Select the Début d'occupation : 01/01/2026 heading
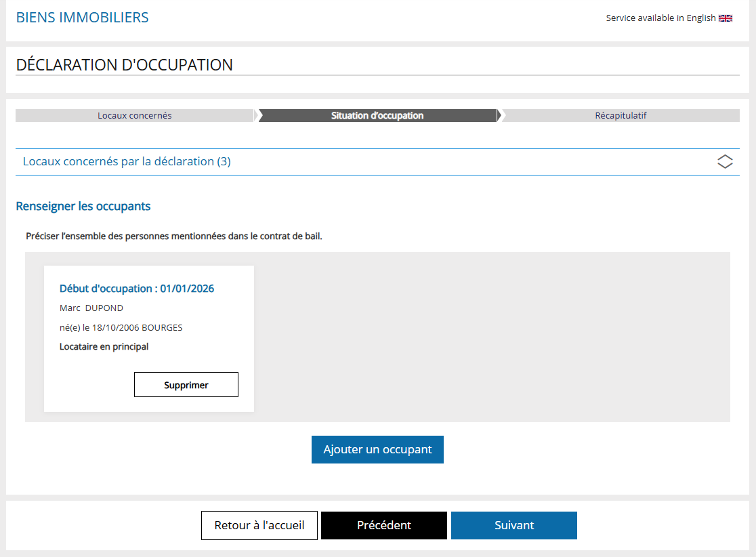 (137, 289)
